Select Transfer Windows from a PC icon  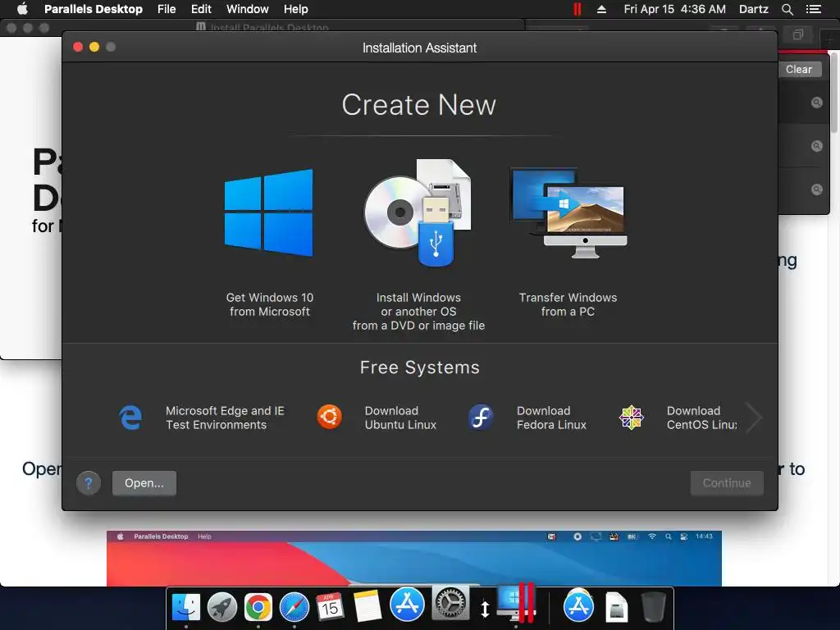(568, 212)
